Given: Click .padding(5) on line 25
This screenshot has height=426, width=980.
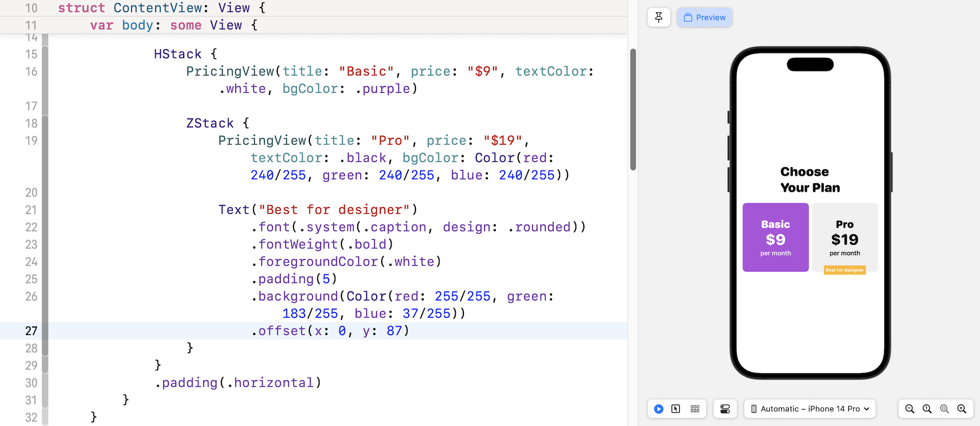Looking at the screenshot, I should click(294, 279).
